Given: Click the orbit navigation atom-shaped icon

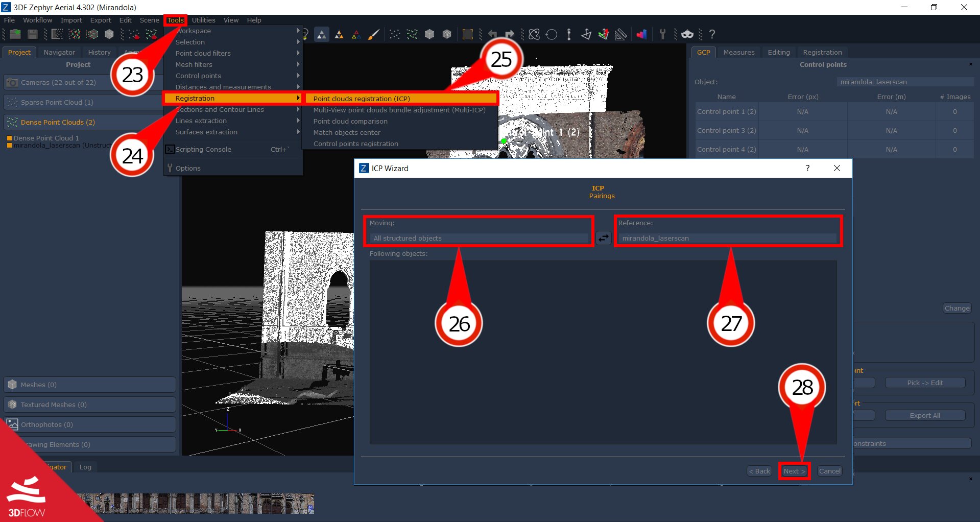Looking at the screenshot, I should tap(534, 34).
